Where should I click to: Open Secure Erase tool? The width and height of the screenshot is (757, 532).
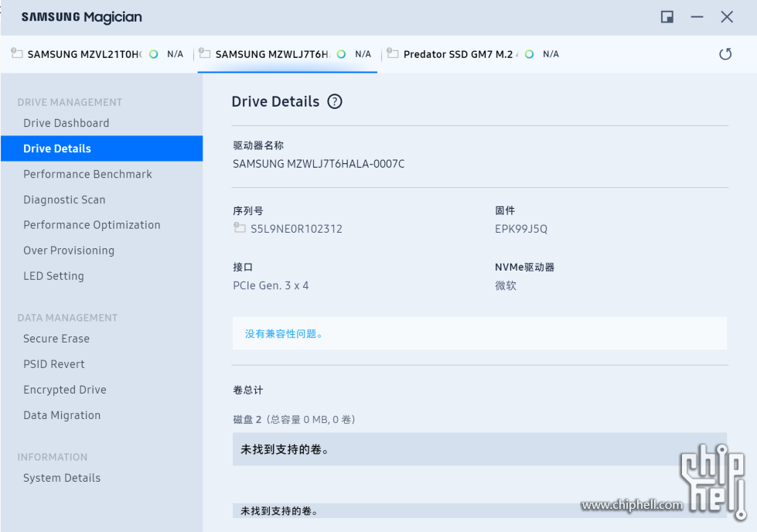[56, 339]
